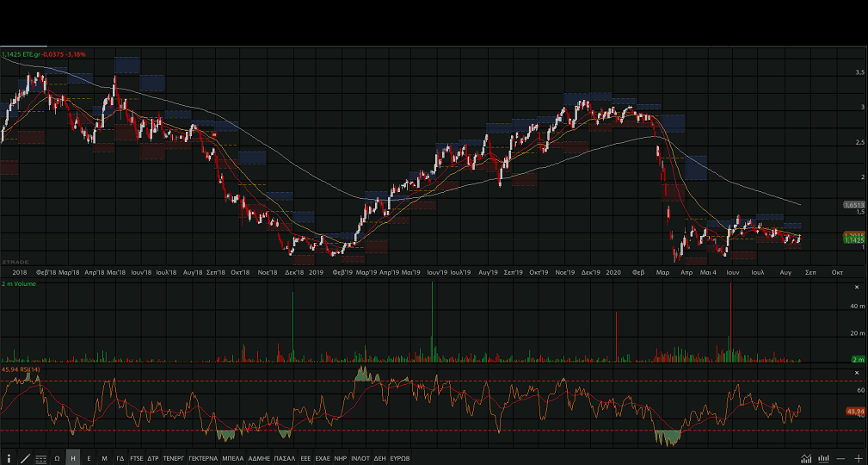This screenshot has width=868, height=465.
Task: Open the grid list icon in bottom toolbar
Action: coord(40,458)
